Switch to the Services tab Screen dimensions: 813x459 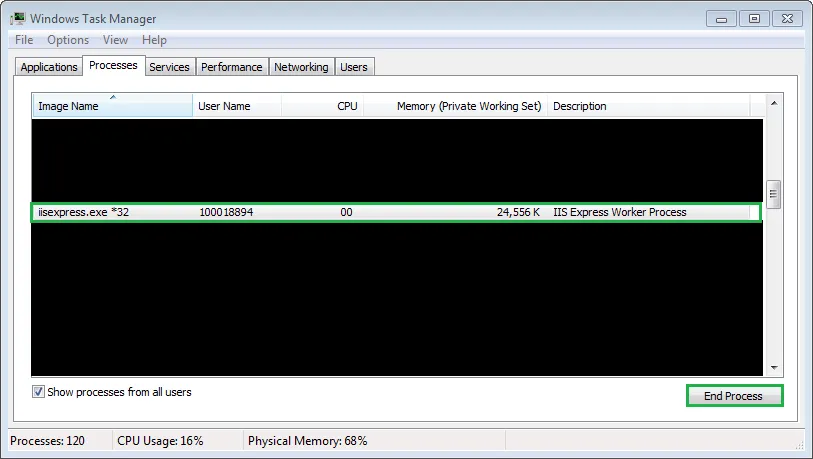coord(169,67)
